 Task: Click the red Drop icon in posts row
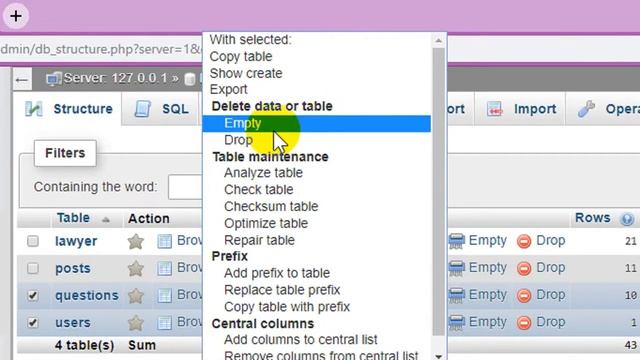click(x=524, y=268)
